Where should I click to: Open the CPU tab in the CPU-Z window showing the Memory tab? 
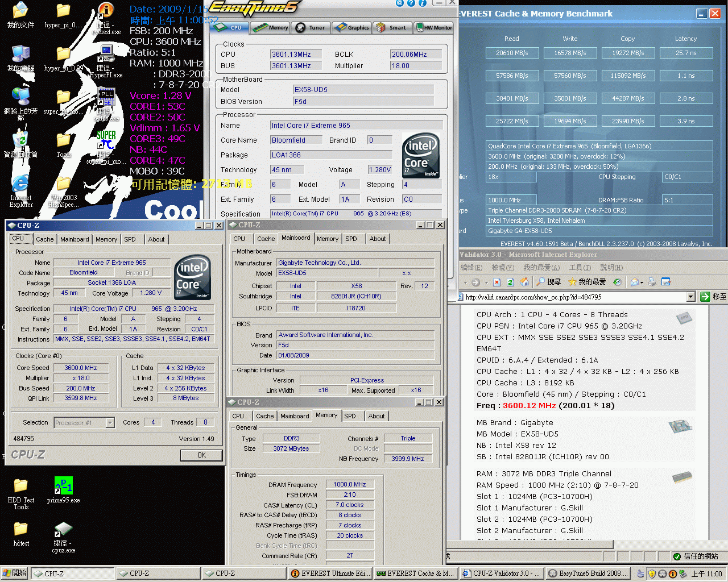click(x=238, y=416)
